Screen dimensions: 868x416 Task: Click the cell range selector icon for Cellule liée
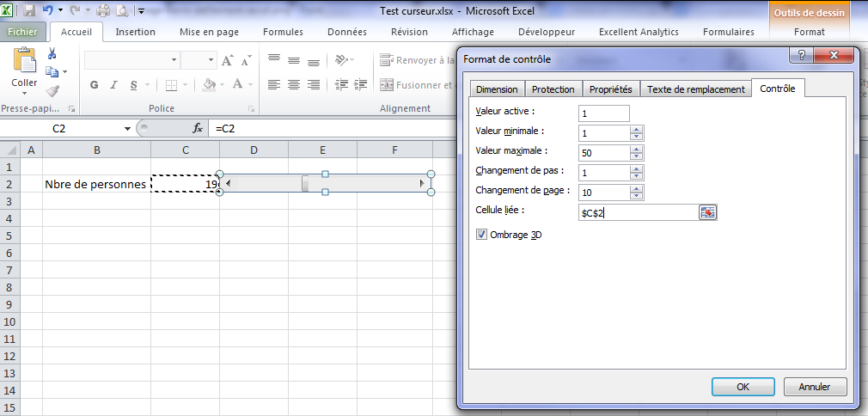(707, 213)
